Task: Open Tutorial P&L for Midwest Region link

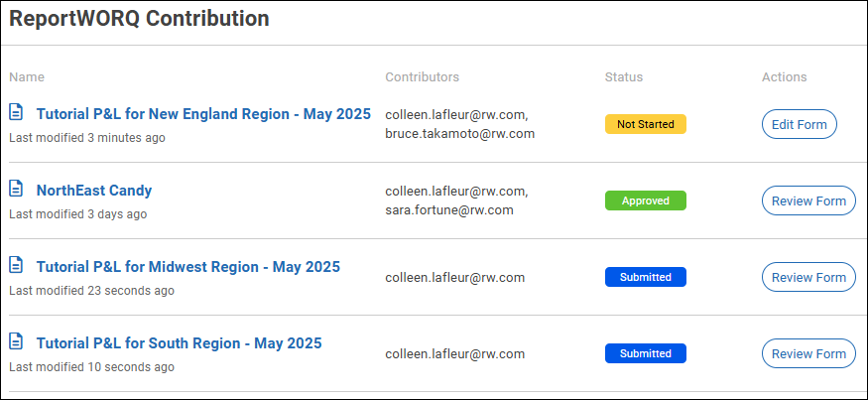Action: tap(188, 267)
